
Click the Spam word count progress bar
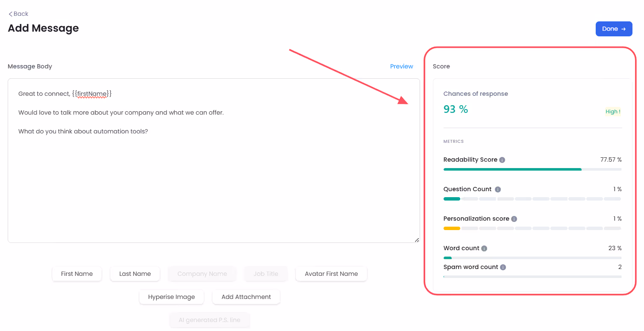click(532, 277)
